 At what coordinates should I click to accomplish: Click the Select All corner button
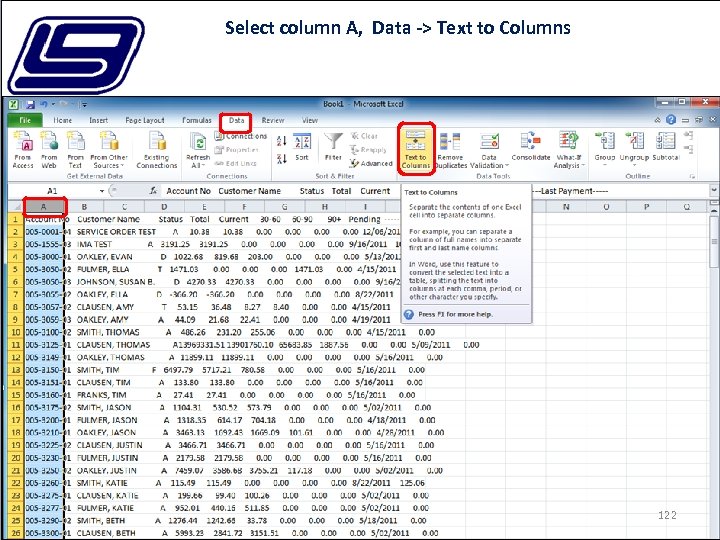tap(16, 207)
